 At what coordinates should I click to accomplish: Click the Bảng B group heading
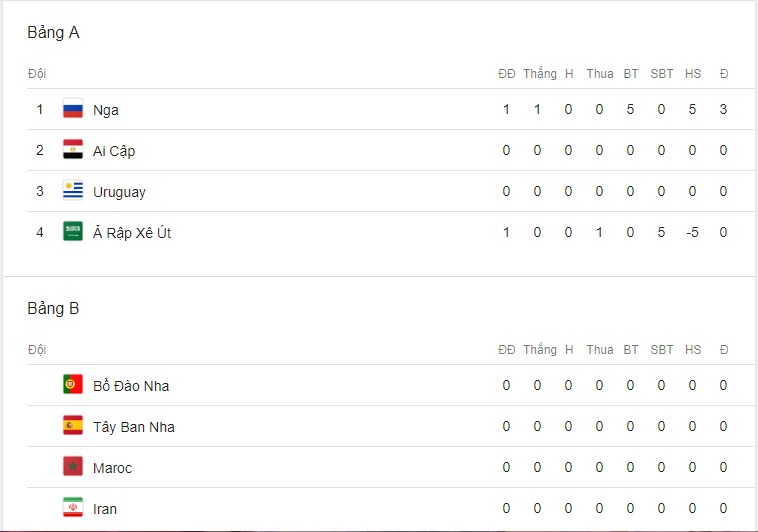53,309
